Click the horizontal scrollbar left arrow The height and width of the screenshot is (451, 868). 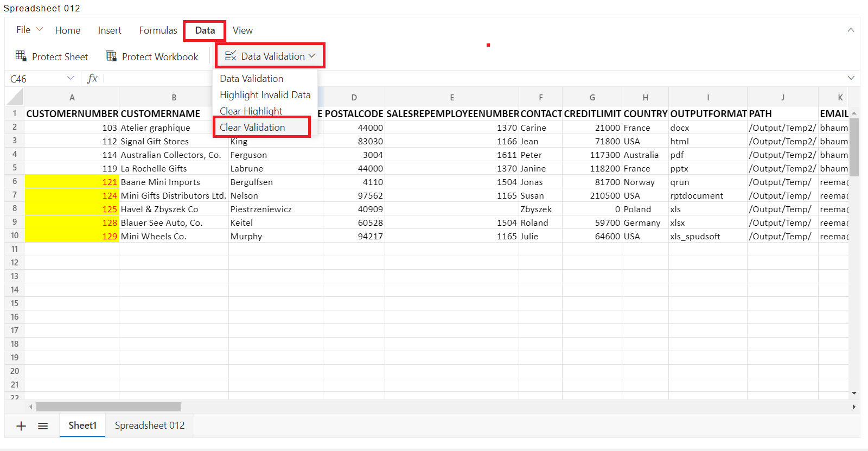30,406
